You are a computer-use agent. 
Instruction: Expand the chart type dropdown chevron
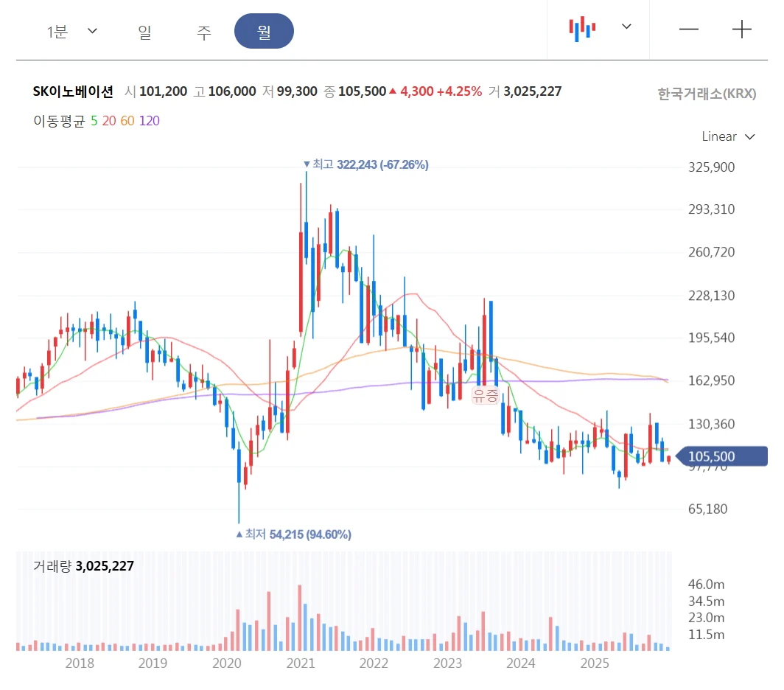[626, 27]
